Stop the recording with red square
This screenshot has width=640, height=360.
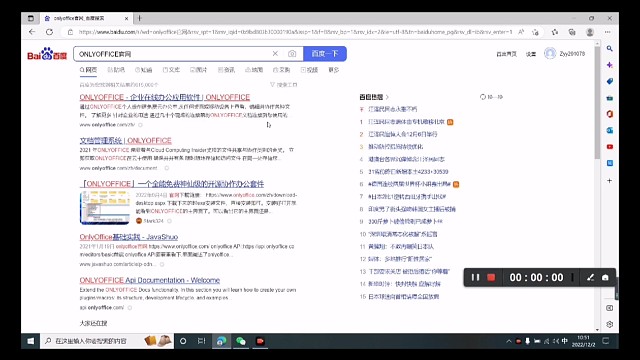click(x=491, y=278)
